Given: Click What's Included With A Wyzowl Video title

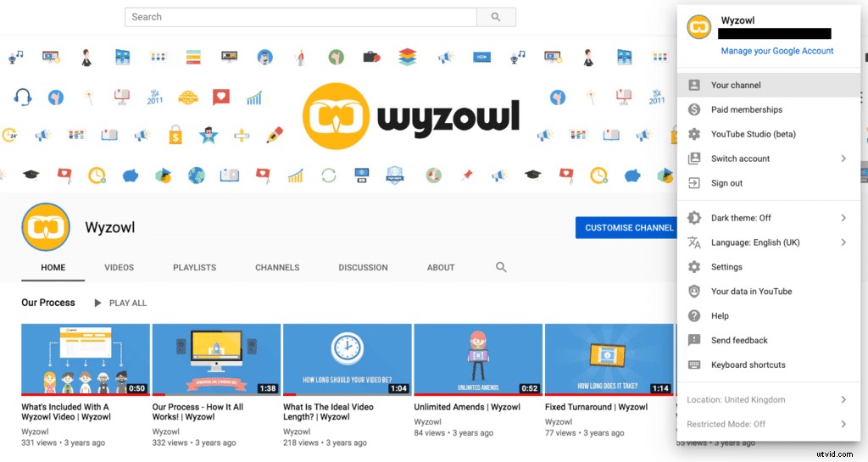Looking at the screenshot, I should click(x=66, y=412).
